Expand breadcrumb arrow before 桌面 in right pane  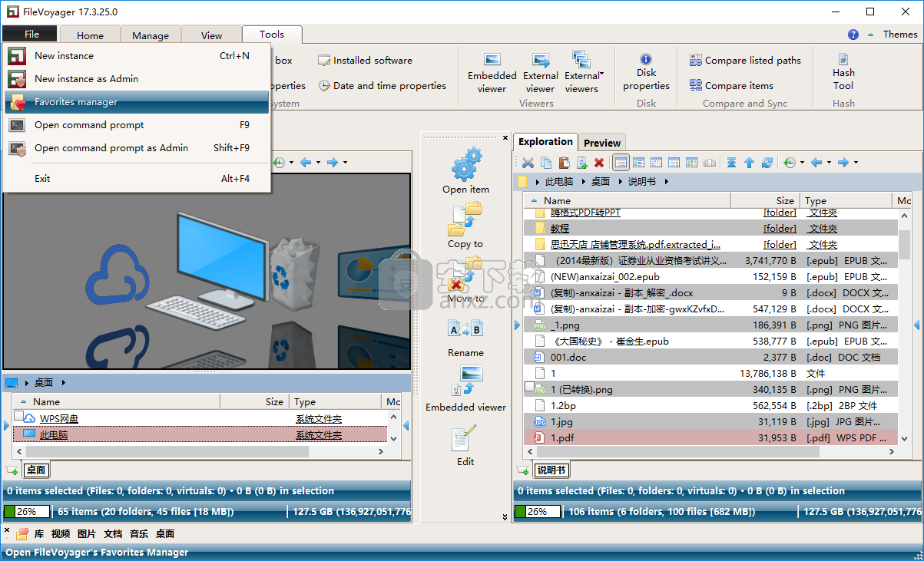tap(584, 182)
